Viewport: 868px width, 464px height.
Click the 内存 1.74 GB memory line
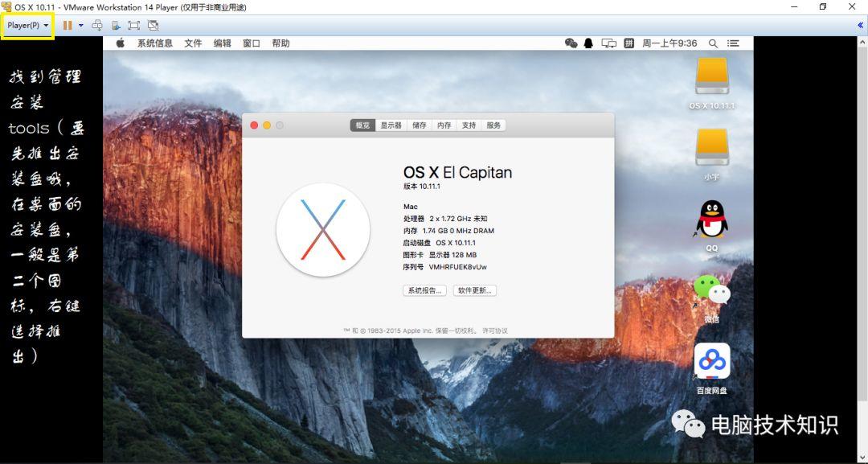449,231
